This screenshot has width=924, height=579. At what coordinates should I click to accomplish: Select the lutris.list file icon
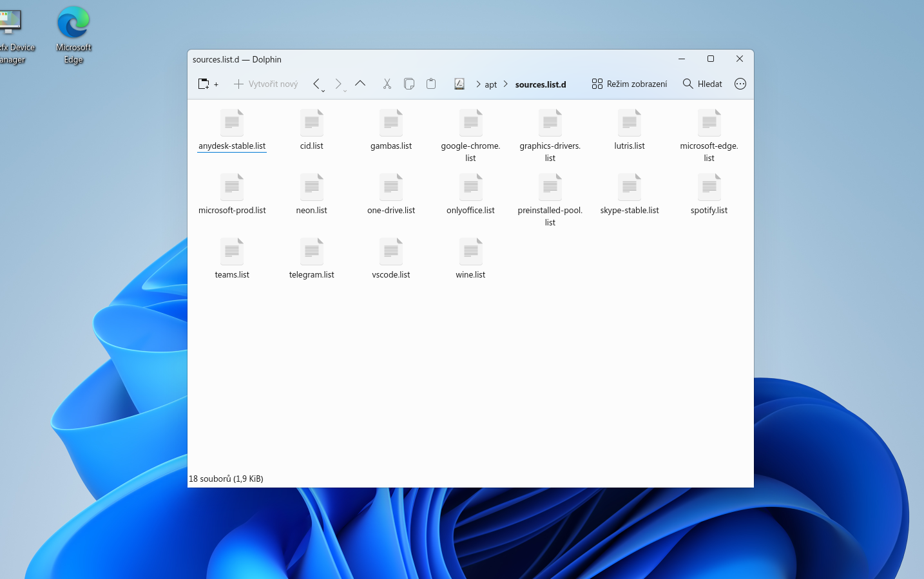[630, 122]
